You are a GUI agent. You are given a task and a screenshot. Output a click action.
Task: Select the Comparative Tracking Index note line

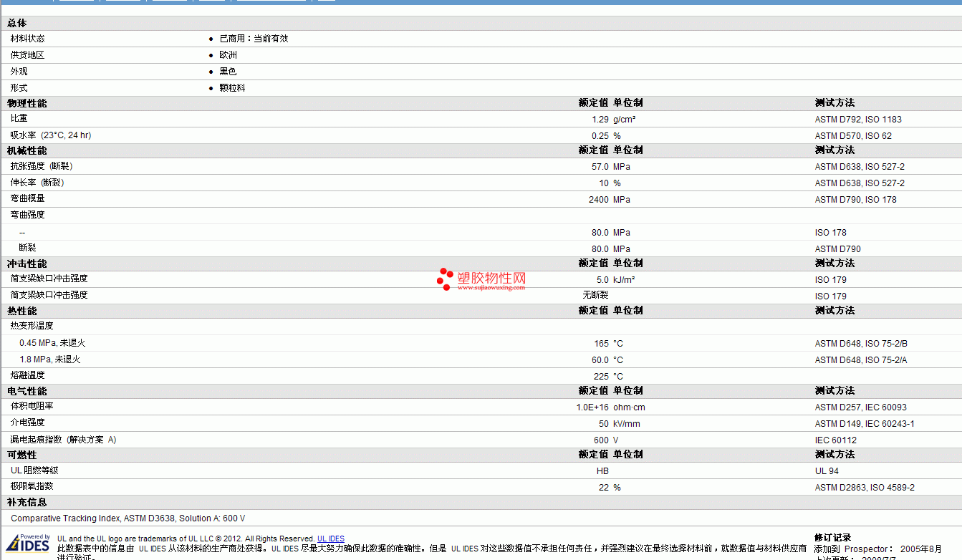tap(128, 518)
